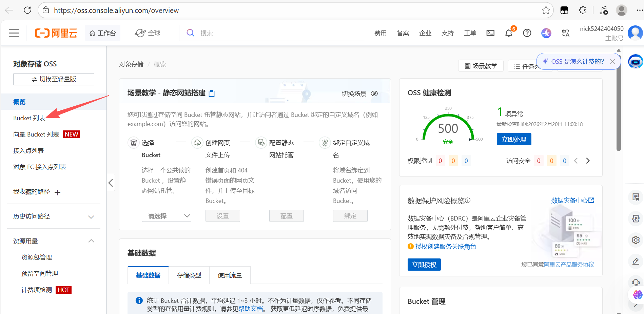Open the browser extensions puzzle icon

[583, 10]
